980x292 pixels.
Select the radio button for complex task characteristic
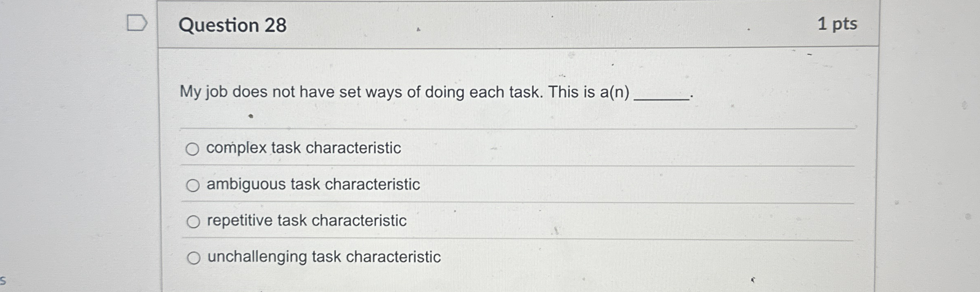tap(193, 150)
